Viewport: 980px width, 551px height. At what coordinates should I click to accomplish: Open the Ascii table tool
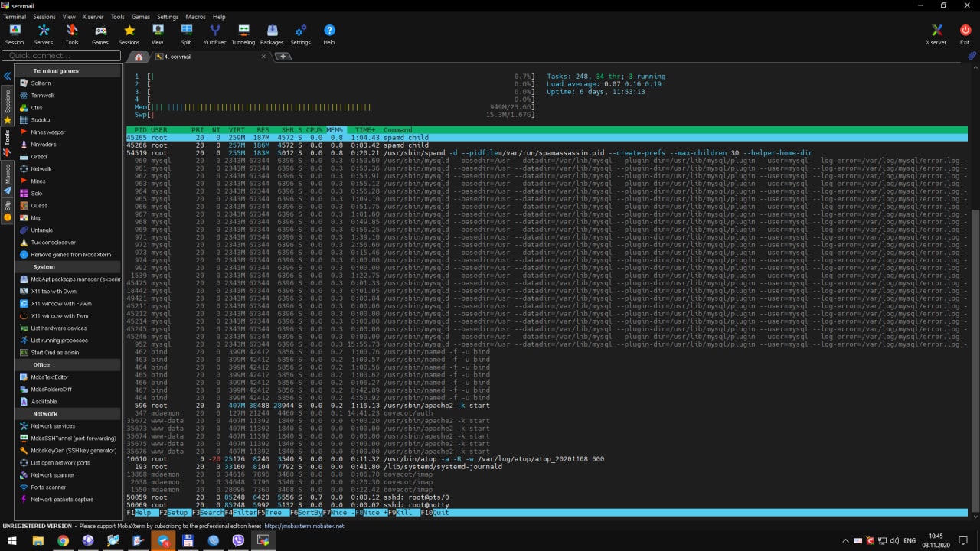(x=44, y=401)
